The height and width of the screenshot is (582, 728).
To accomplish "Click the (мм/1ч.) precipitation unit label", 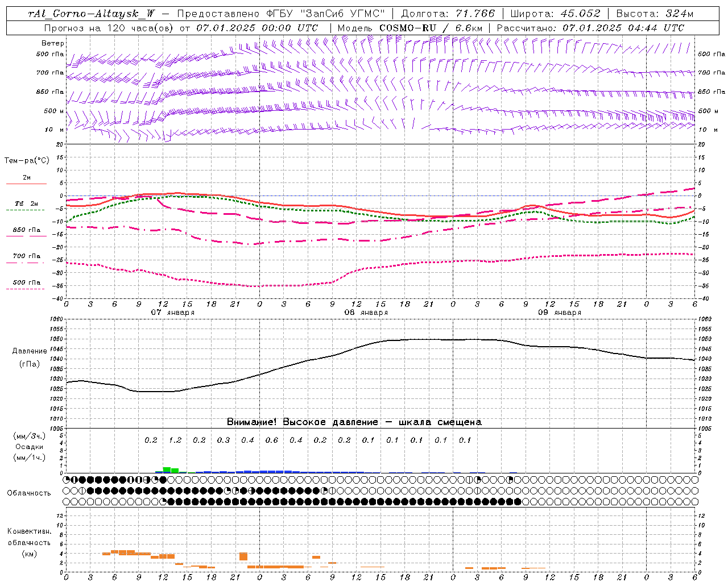I will pyautogui.click(x=30, y=458).
